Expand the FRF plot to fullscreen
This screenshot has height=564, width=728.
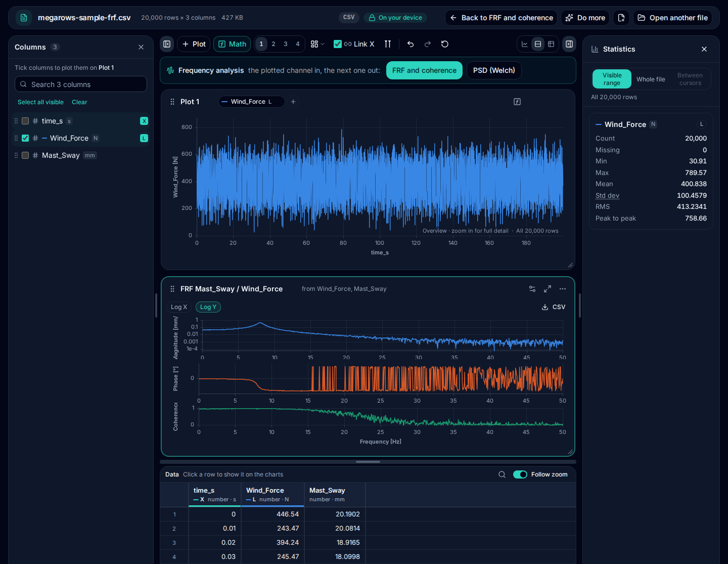pos(548,289)
